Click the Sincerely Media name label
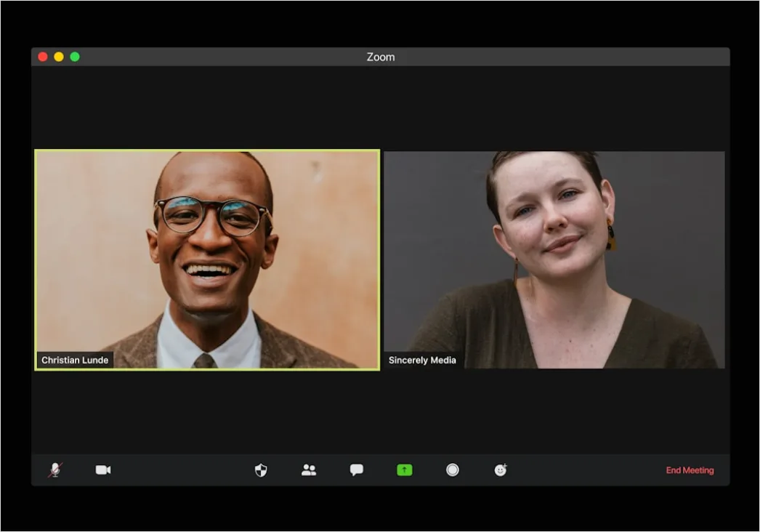The image size is (760, 532). [x=422, y=360]
